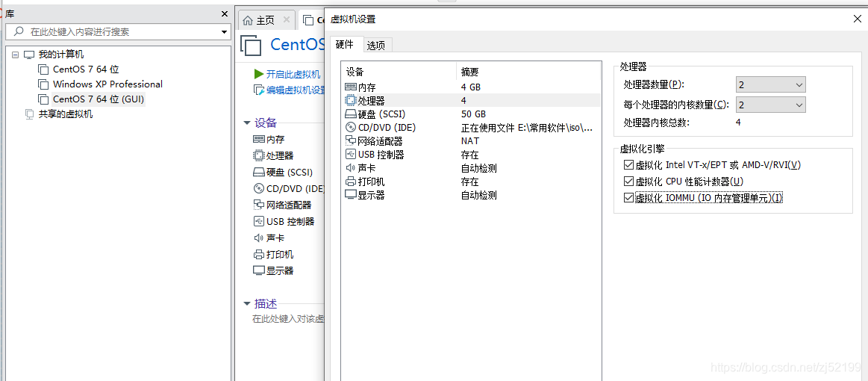The height and width of the screenshot is (381, 868).
Task: Click the 'NAT' network adapter summary
Action: (x=470, y=140)
